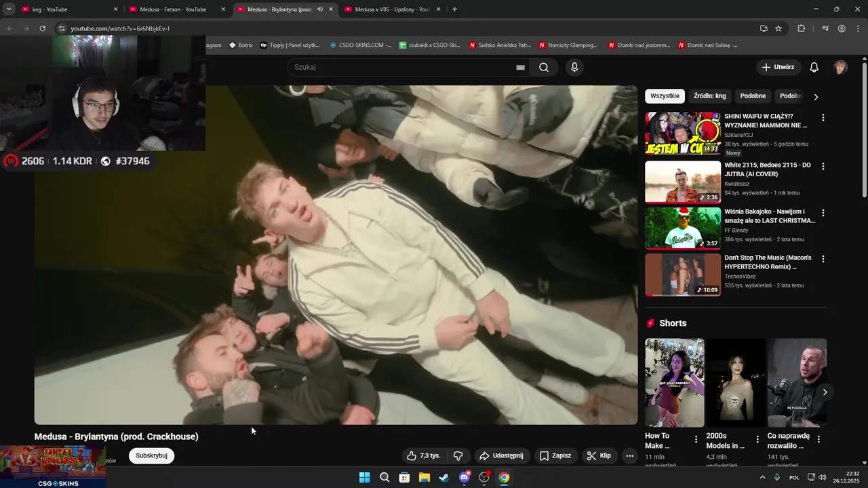
Task: Click the Subskrybuj button
Action: (x=151, y=455)
